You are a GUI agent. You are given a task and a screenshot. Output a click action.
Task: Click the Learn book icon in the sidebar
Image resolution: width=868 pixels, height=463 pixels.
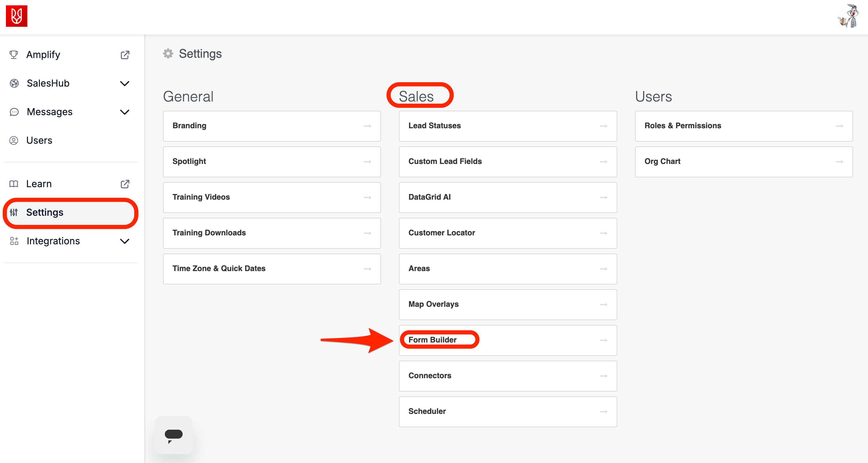pos(14,184)
